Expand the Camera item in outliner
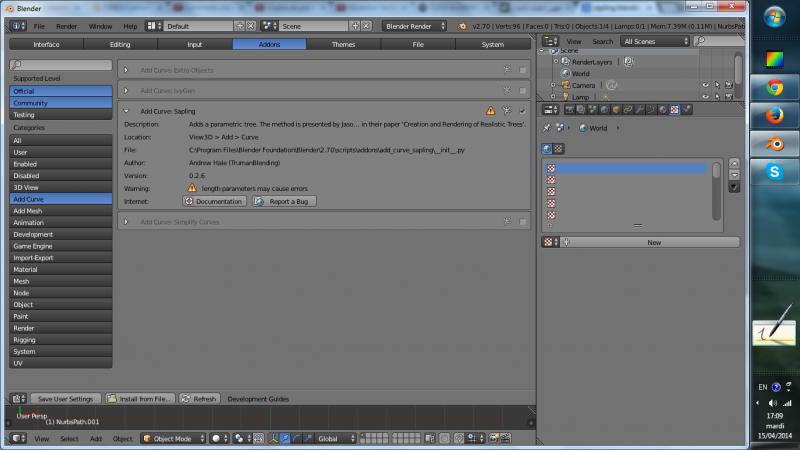Image resolution: width=800 pixels, height=450 pixels. [553, 85]
